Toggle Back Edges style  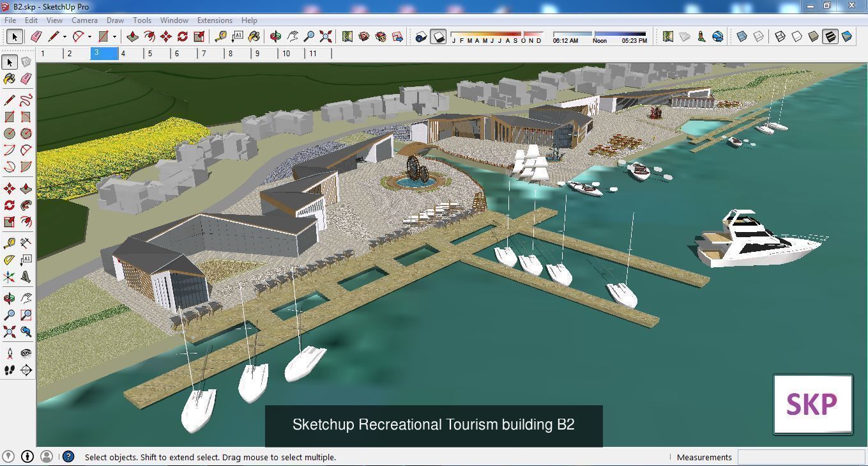tap(758, 36)
